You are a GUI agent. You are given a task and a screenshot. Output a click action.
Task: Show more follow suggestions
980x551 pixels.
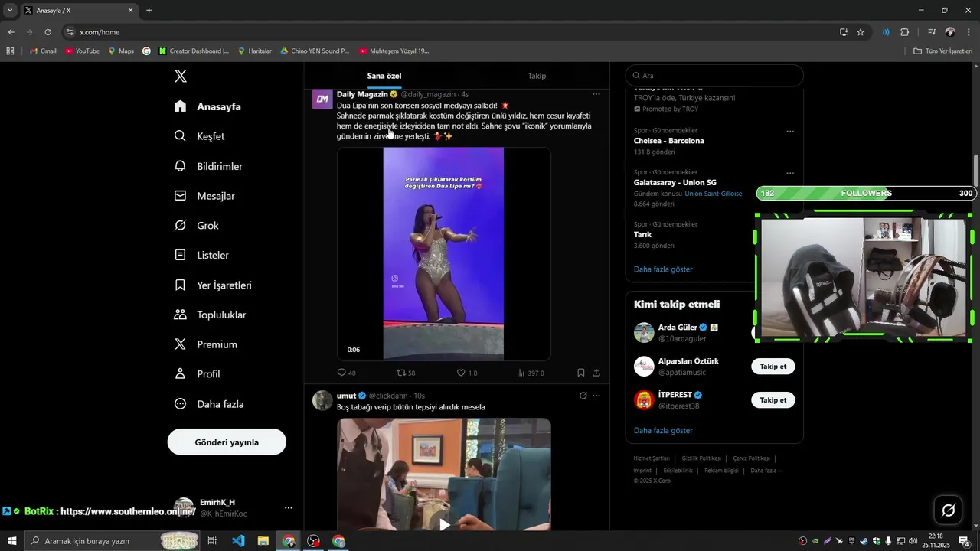[663, 431]
